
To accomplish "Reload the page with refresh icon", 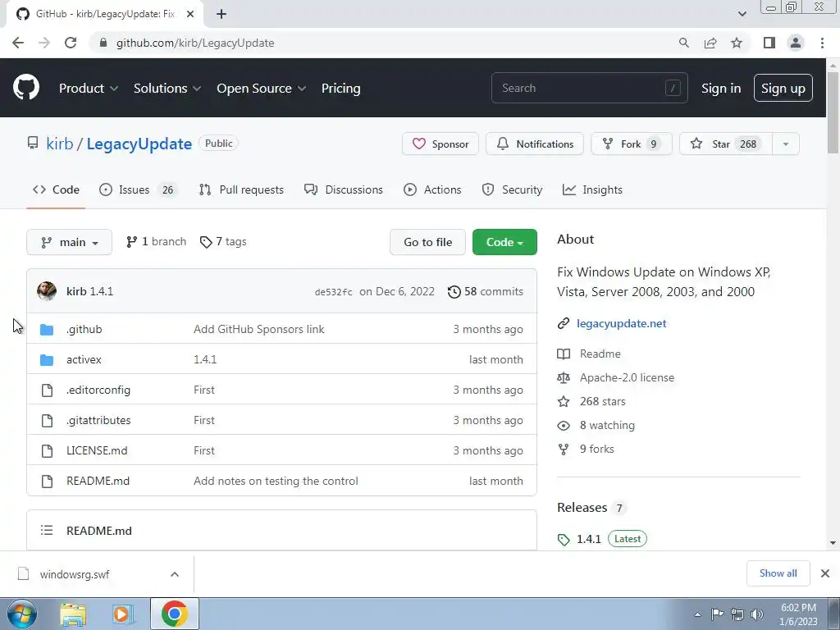I will (71, 43).
